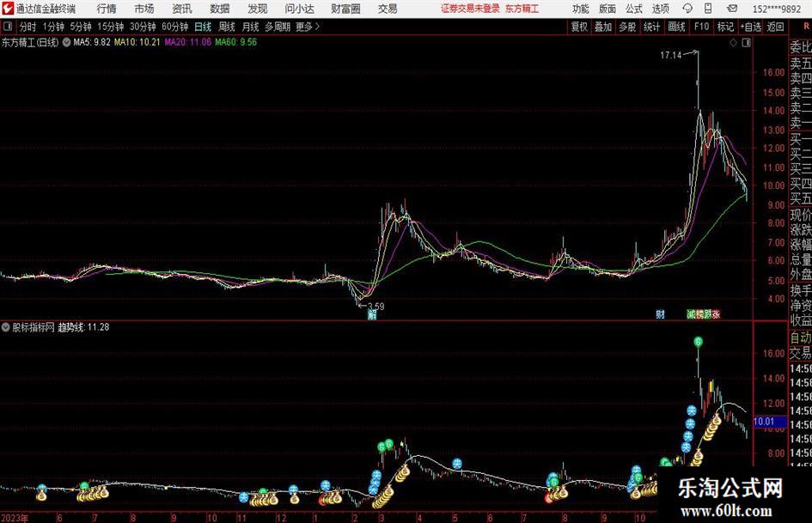Image resolution: width=812 pixels, height=523 pixels.
Task: Click the 财 marker on main chart
Action: (x=660, y=314)
